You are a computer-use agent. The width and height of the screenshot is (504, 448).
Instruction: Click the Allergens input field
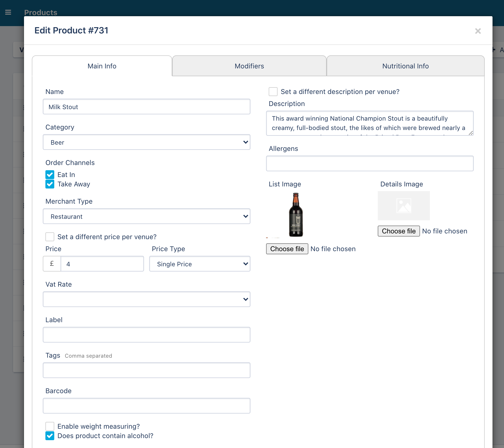click(370, 164)
